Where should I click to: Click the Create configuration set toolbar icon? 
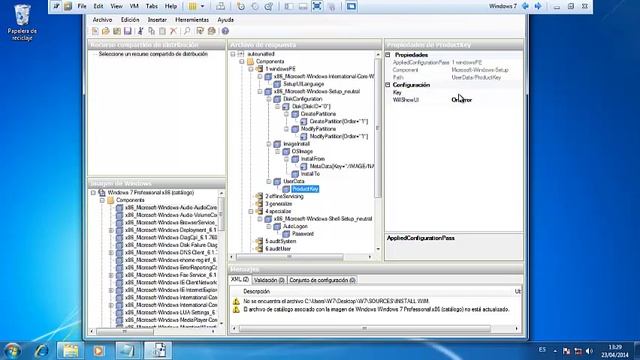pyautogui.click(x=211, y=31)
